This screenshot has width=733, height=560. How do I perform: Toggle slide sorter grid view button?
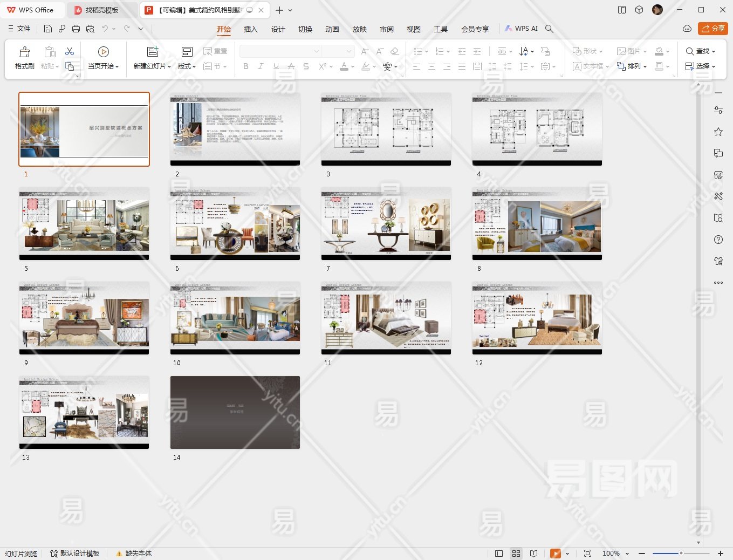coord(516,554)
